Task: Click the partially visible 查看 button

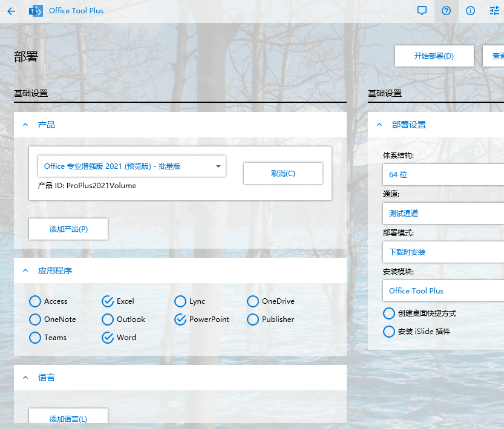Action: pos(493,56)
